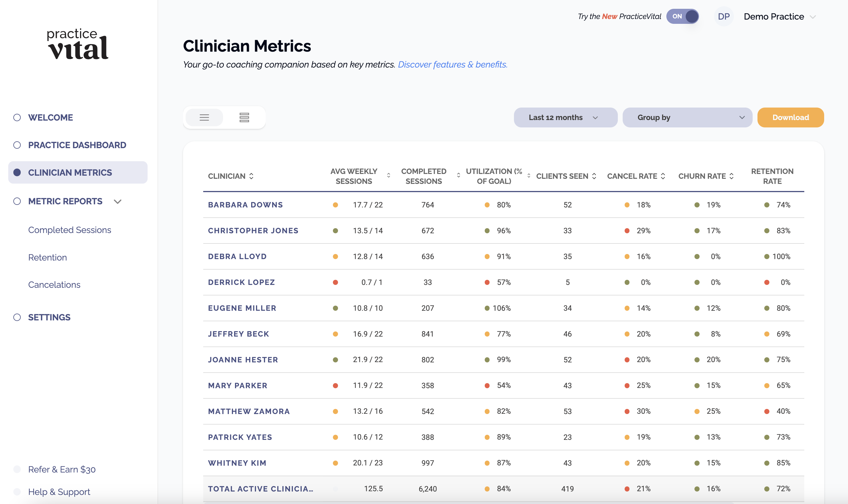Switch to the compact list view icon
This screenshot has height=504, width=848.
pyautogui.click(x=204, y=117)
